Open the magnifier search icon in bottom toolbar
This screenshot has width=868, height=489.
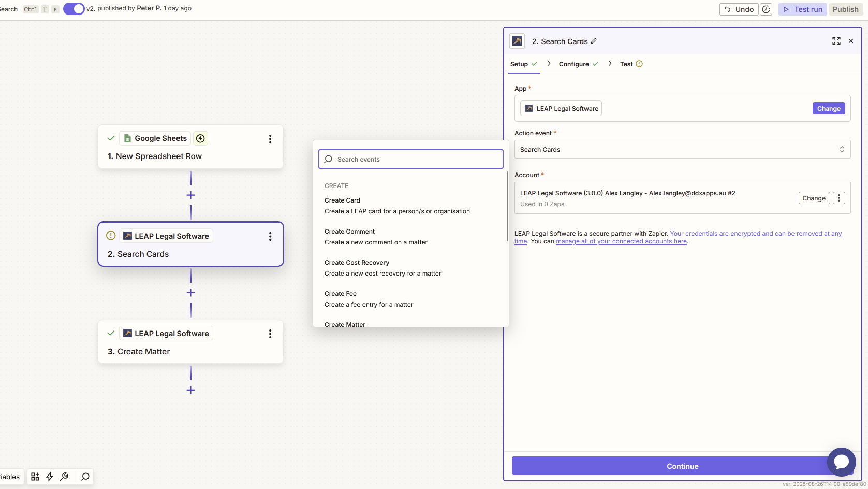tap(85, 477)
